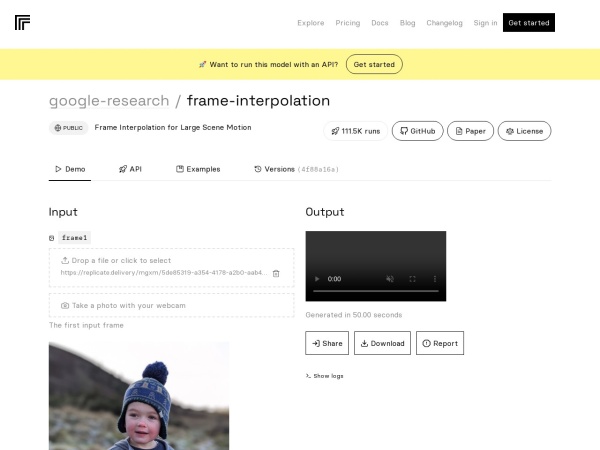Enter fullscreen on the output video
This screenshot has height=450, width=600.
(412, 279)
